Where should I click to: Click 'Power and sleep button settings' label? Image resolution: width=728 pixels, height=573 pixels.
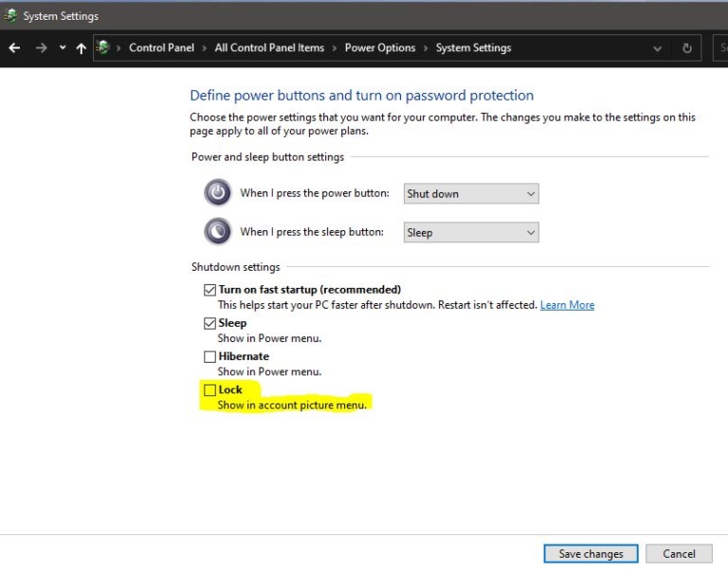pos(267,157)
